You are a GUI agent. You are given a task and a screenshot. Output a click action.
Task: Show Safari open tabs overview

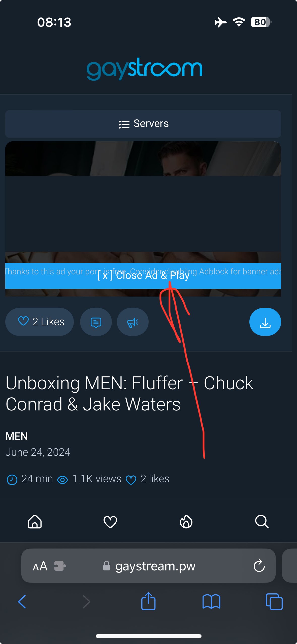tap(274, 601)
